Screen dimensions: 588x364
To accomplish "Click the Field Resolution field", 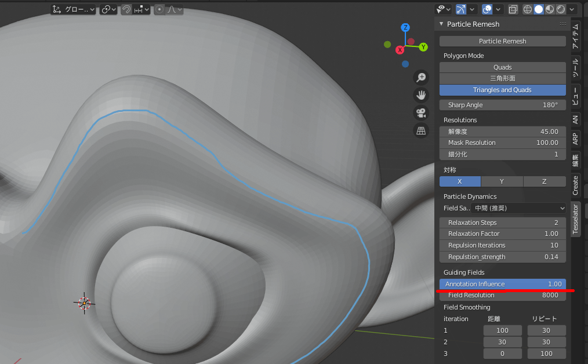I will [503, 296].
